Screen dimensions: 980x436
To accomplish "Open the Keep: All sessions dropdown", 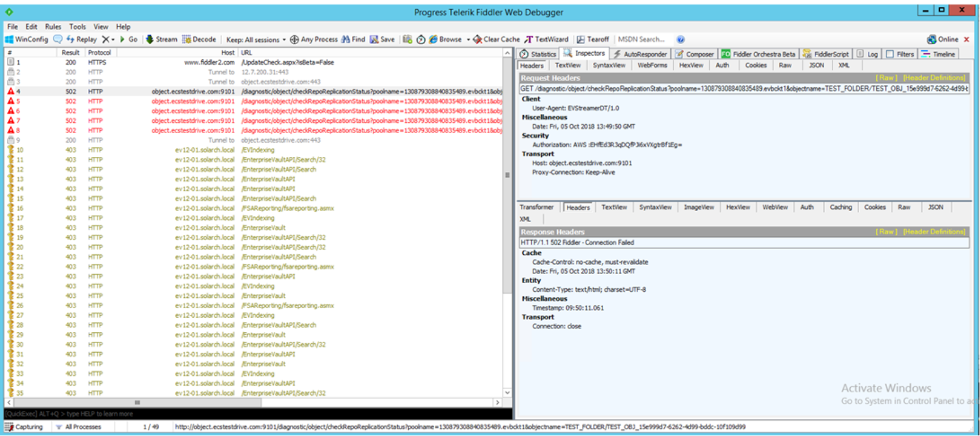I will click(x=256, y=40).
